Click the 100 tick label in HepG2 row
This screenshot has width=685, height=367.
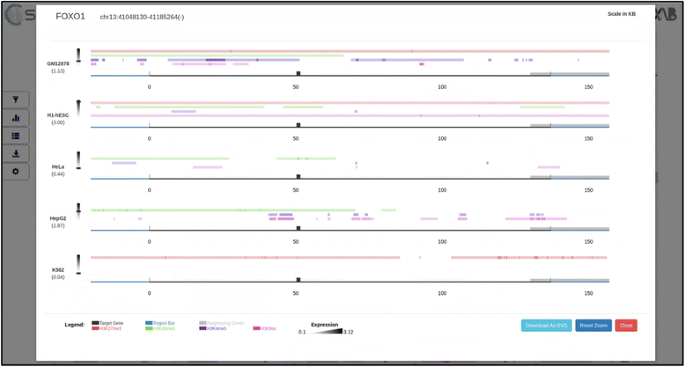(x=442, y=242)
